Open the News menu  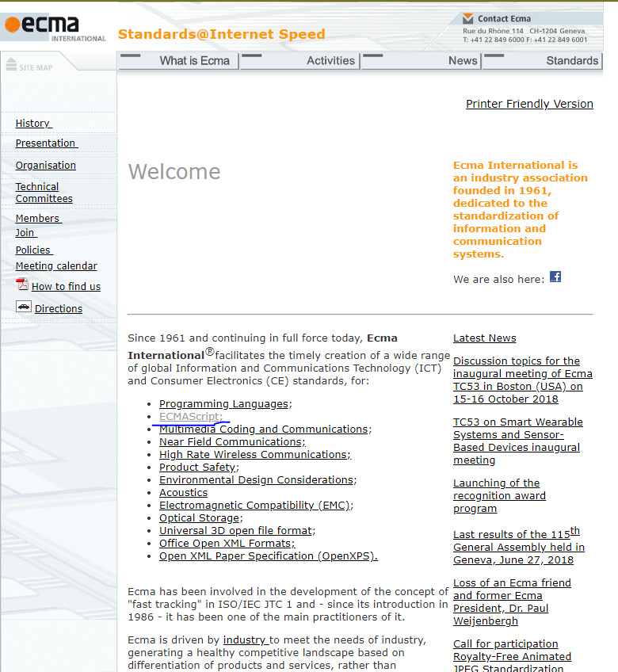point(422,61)
